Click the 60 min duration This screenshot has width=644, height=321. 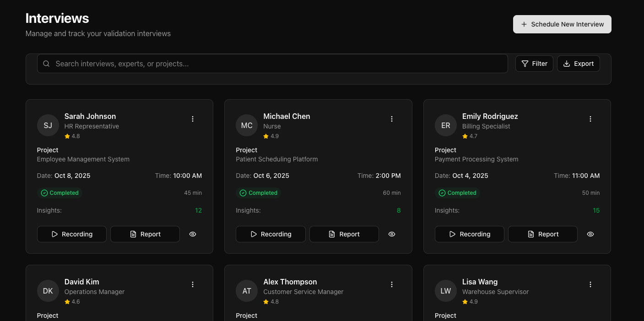click(392, 193)
